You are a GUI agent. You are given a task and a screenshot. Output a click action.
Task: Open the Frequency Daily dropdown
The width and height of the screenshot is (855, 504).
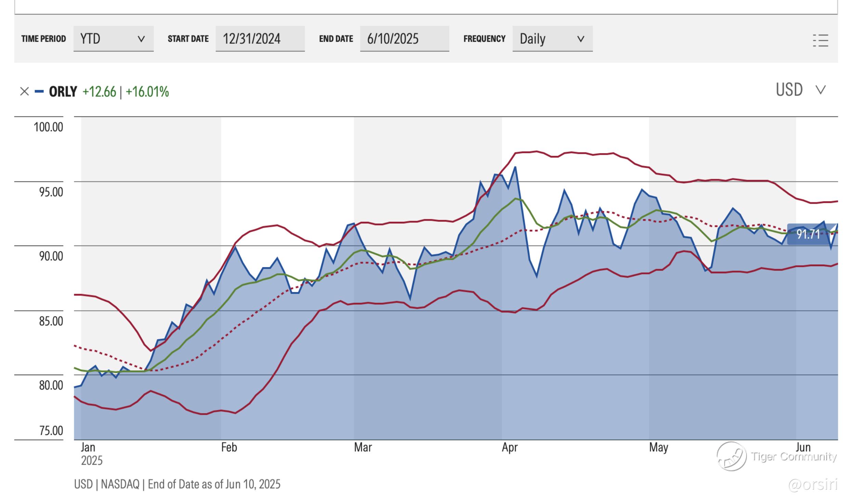552,39
